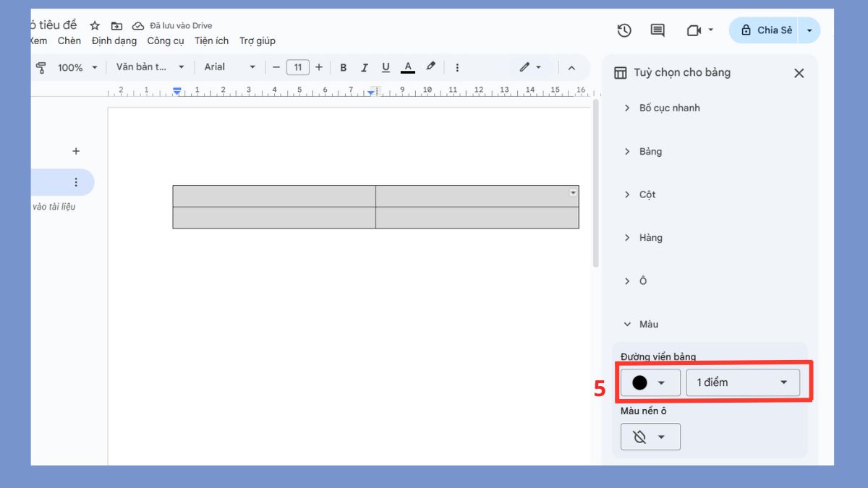
Task: Open the Công cụ menu
Action: pyautogui.click(x=166, y=41)
